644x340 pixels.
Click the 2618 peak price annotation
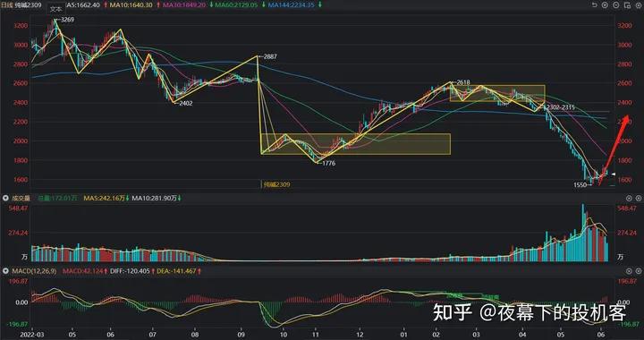tap(463, 82)
